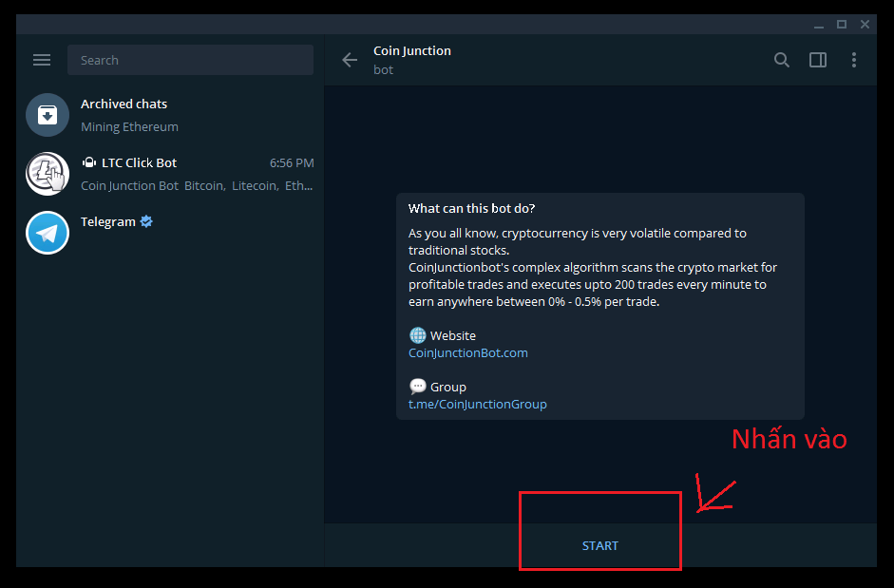Viewport: 894px width, 588px height.
Task: Open the three-dot chat options menu
Action: tap(853, 60)
